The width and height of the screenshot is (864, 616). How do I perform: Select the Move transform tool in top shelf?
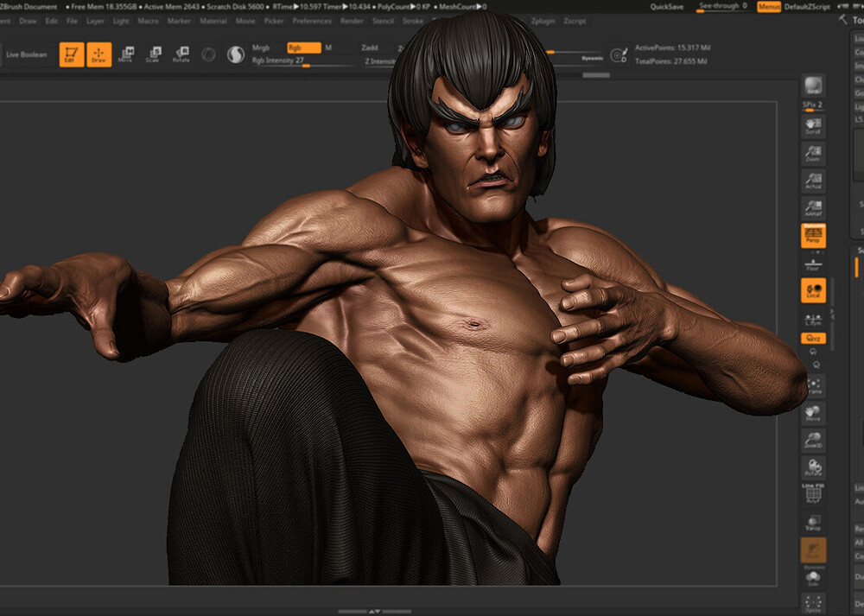coord(125,54)
